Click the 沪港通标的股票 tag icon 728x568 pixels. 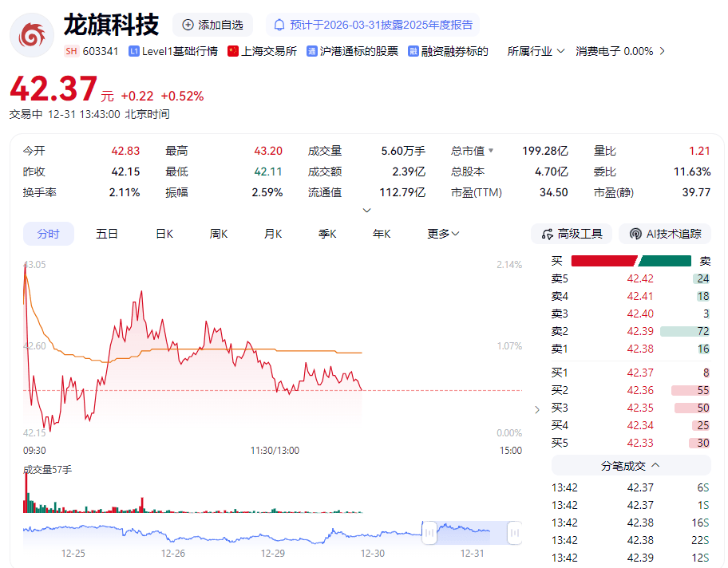312,51
